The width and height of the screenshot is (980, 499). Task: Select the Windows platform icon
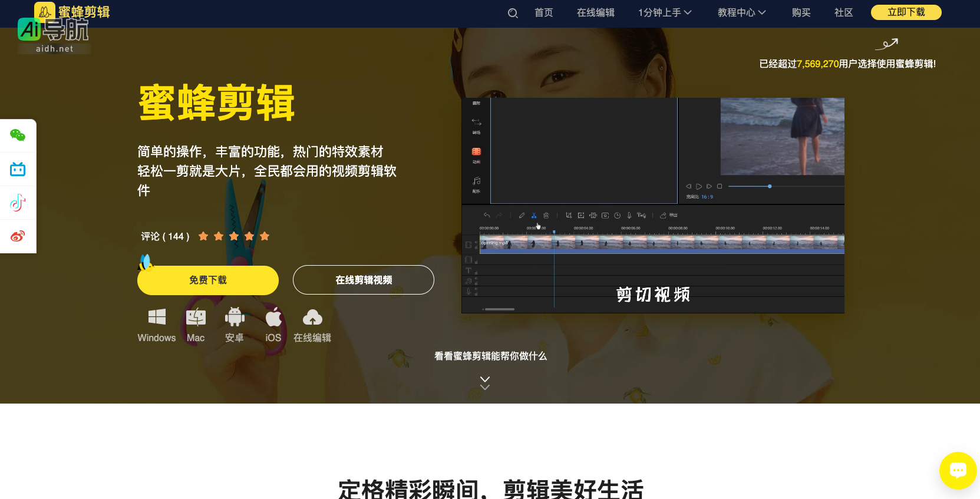pyautogui.click(x=157, y=318)
